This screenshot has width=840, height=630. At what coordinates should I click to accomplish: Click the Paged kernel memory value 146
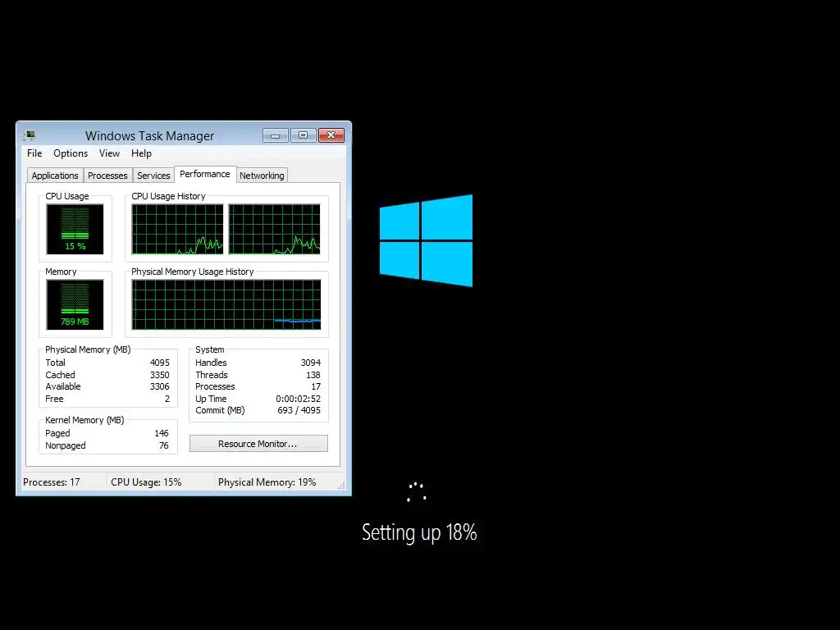point(162,433)
